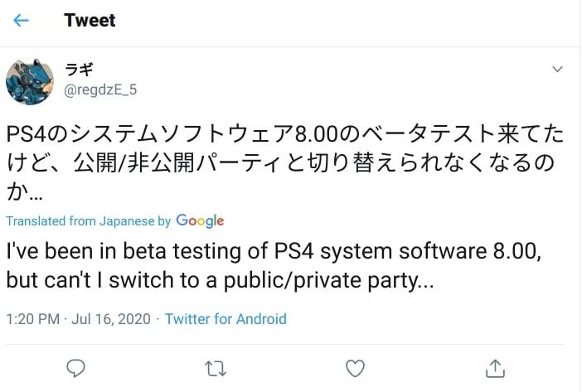This screenshot has width=582, height=392.
Task: Like the tweet with the heart
Action: click(x=355, y=367)
